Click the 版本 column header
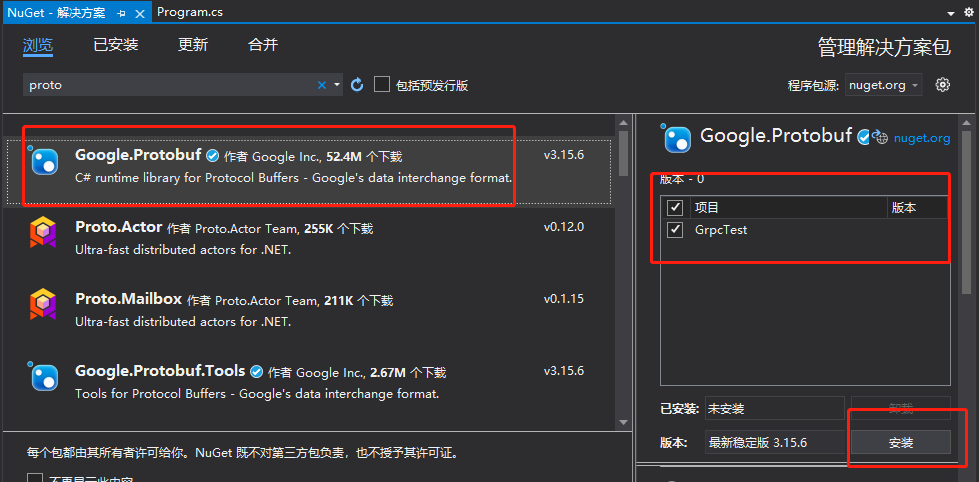The height and width of the screenshot is (482, 979). click(918, 207)
